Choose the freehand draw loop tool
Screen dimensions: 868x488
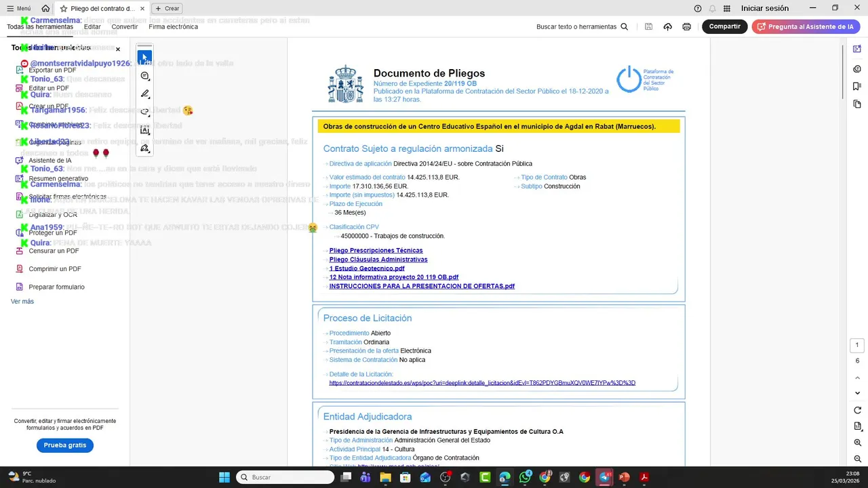coord(144,112)
